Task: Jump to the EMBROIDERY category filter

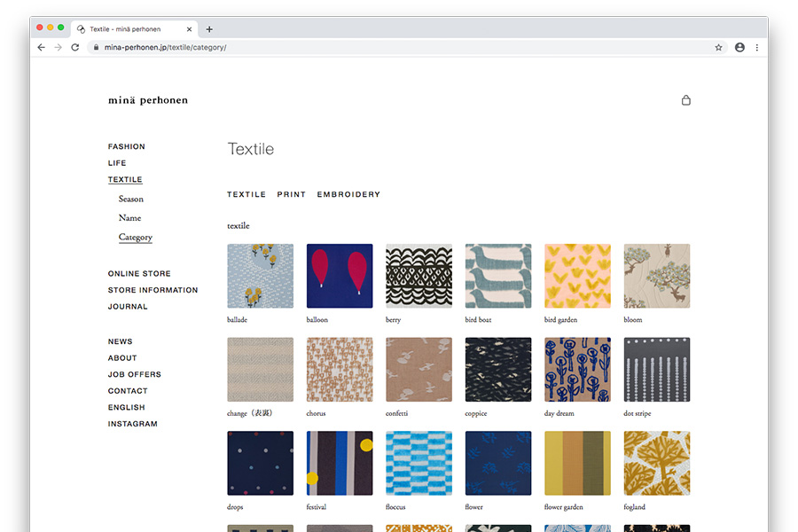Action: [x=348, y=194]
